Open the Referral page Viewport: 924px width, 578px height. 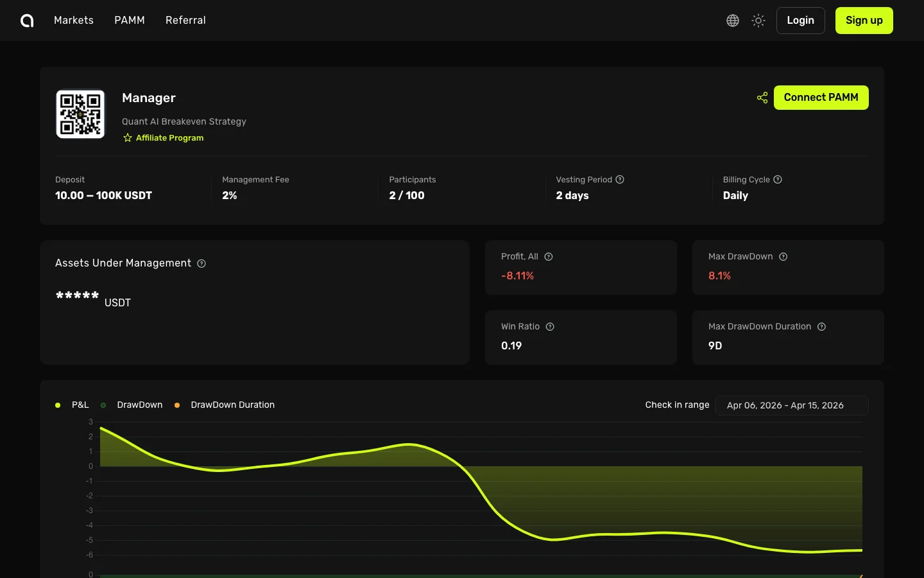coord(185,21)
